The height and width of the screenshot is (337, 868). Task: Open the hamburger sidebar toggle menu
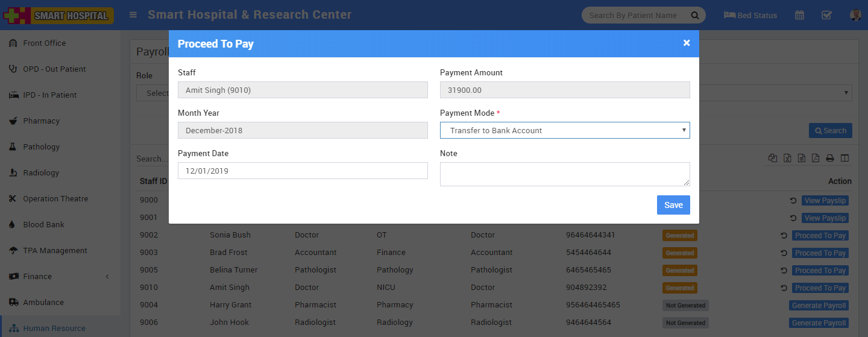tap(133, 15)
